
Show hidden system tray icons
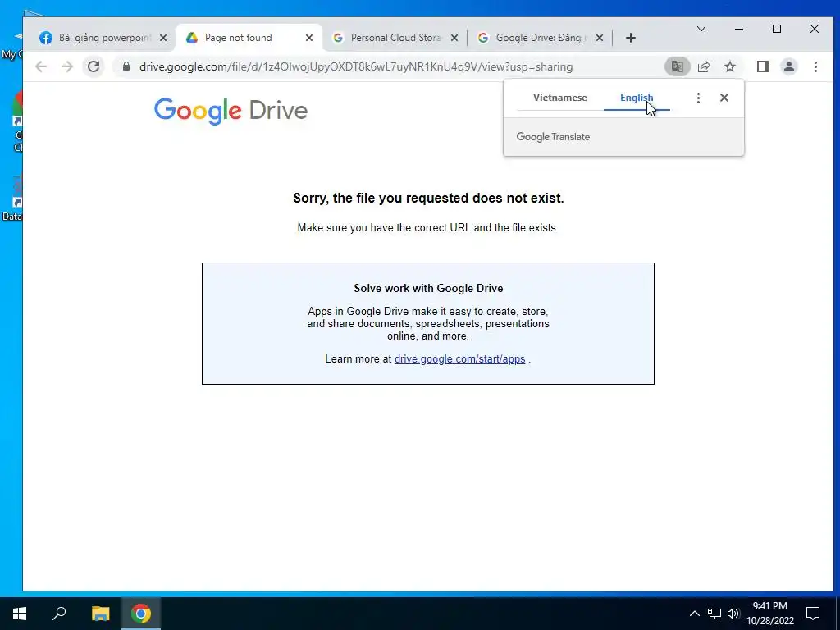[x=694, y=614]
